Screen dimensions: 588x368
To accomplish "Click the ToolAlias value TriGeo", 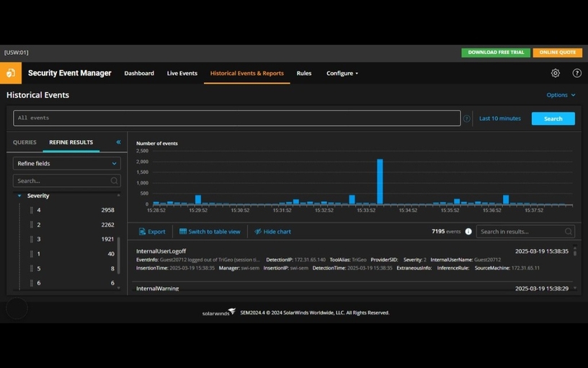I will click(x=360, y=260).
